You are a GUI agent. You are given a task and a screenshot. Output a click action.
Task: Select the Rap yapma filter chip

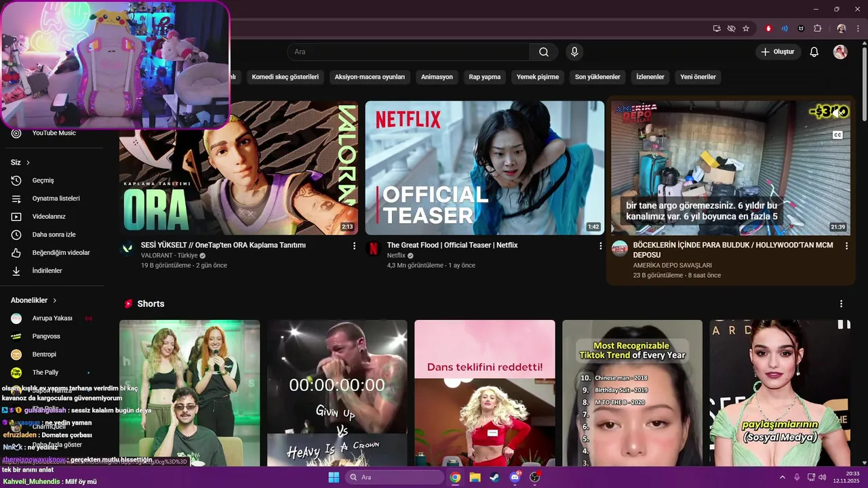485,77
